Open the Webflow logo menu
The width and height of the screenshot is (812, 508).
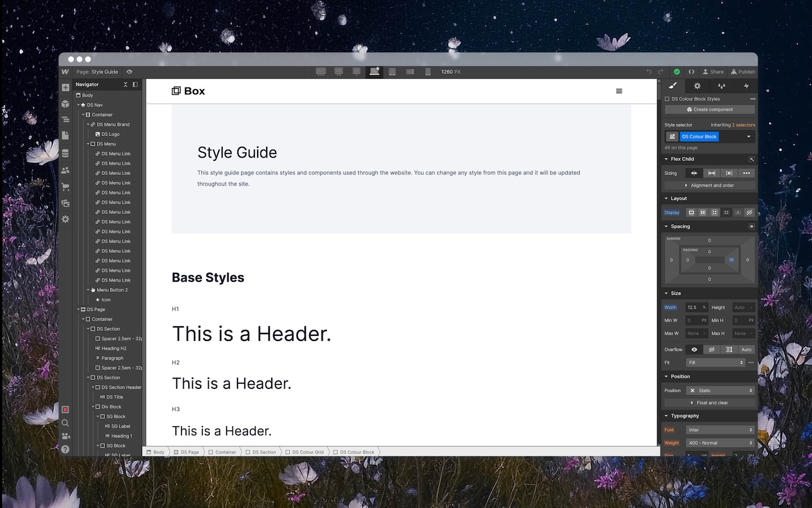[x=65, y=72]
